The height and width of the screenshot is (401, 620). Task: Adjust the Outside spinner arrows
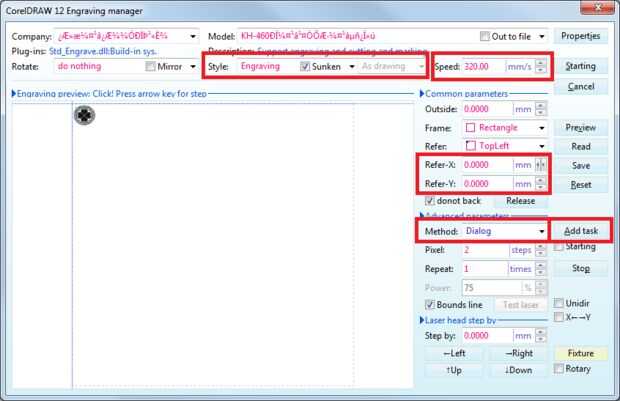(x=541, y=109)
